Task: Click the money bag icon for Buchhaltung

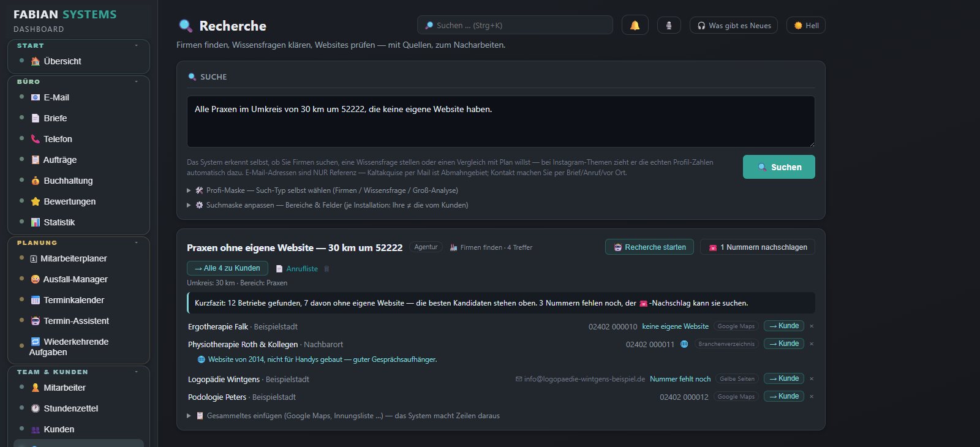Action: tap(36, 181)
